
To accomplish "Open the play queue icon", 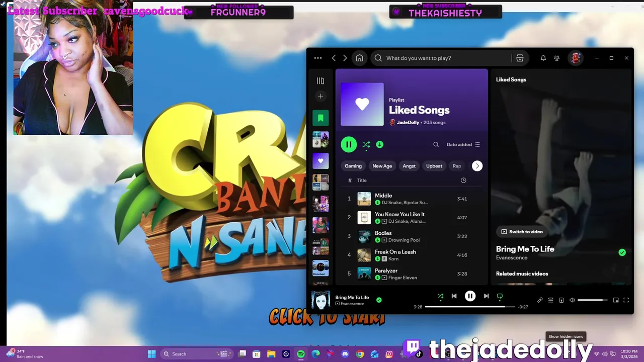I will tap(550, 300).
